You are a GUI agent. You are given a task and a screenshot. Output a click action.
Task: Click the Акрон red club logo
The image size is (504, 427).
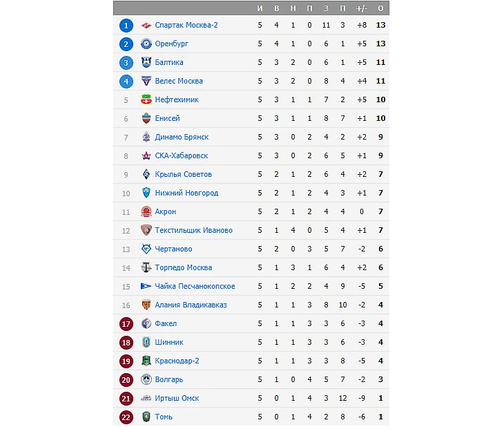(x=146, y=212)
